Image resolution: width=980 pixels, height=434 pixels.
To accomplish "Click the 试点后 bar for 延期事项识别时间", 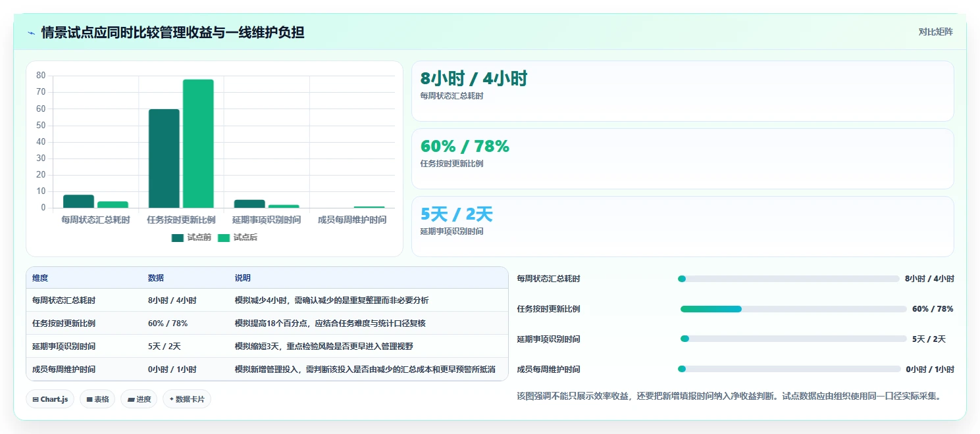I will (x=284, y=206).
